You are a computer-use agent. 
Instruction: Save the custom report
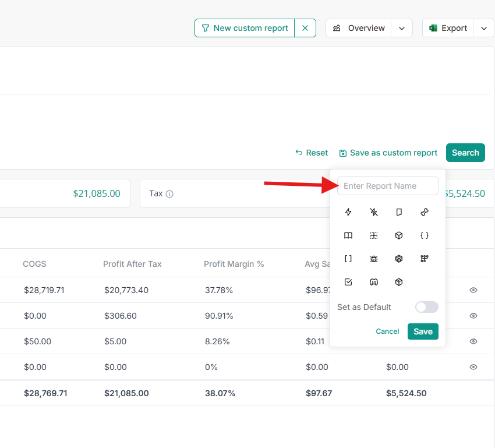(x=423, y=331)
